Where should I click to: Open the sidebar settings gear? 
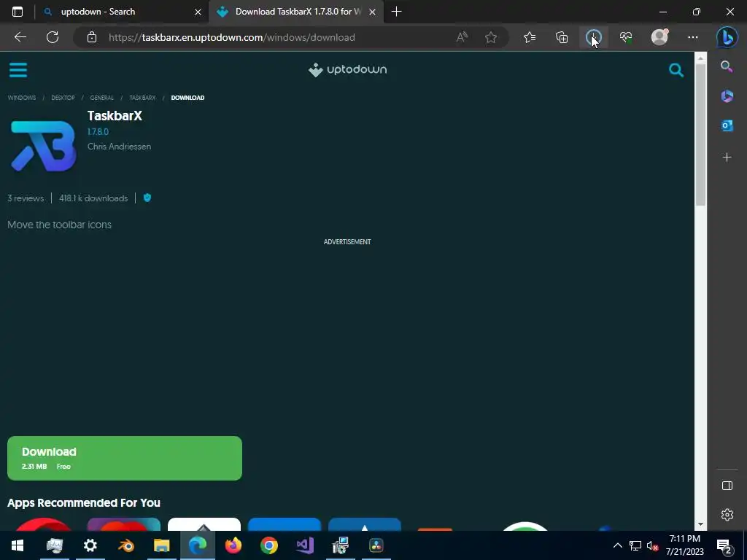tap(727, 515)
